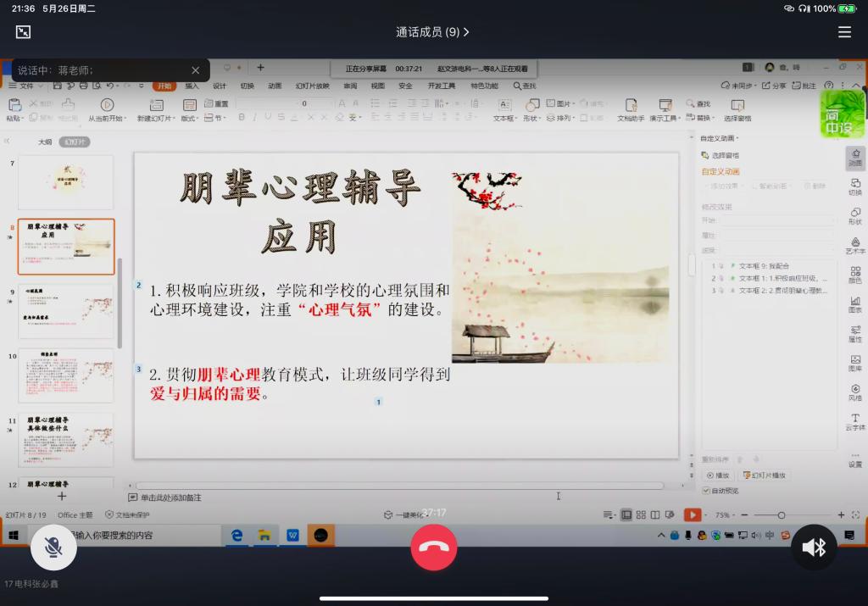868x606 pixels.
Task: Adjust the zoom slider in the status bar
Action: click(781, 514)
